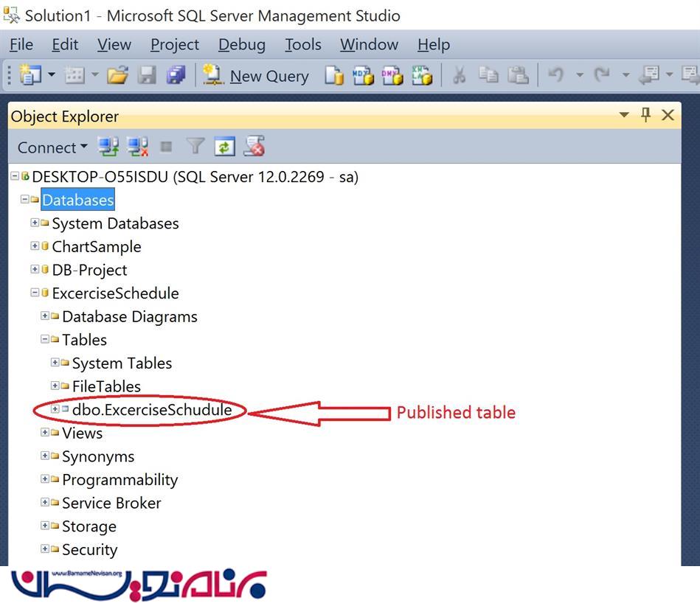Click the Paste clipboard icon

pyautogui.click(x=518, y=75)
